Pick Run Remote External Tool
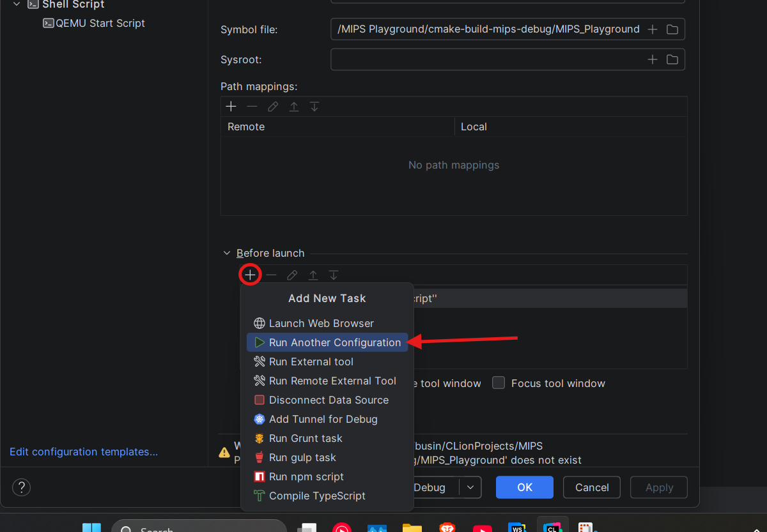 pyautogui.click(x=327, y=381)
